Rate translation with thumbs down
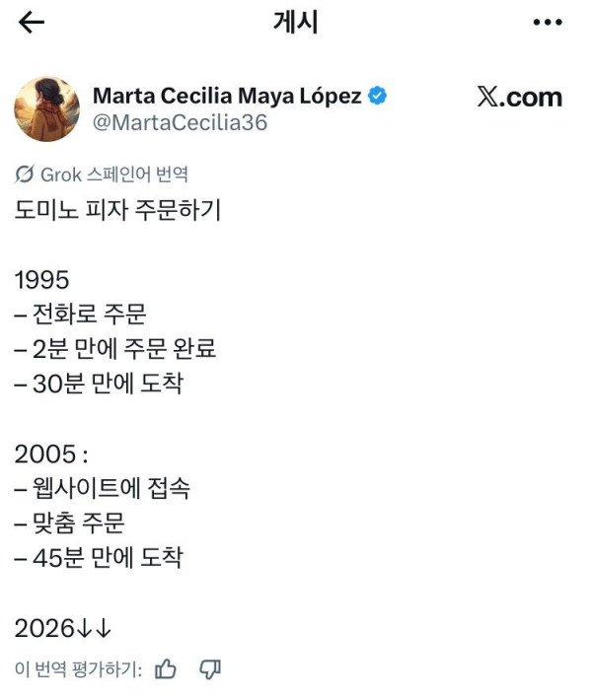 210,668
